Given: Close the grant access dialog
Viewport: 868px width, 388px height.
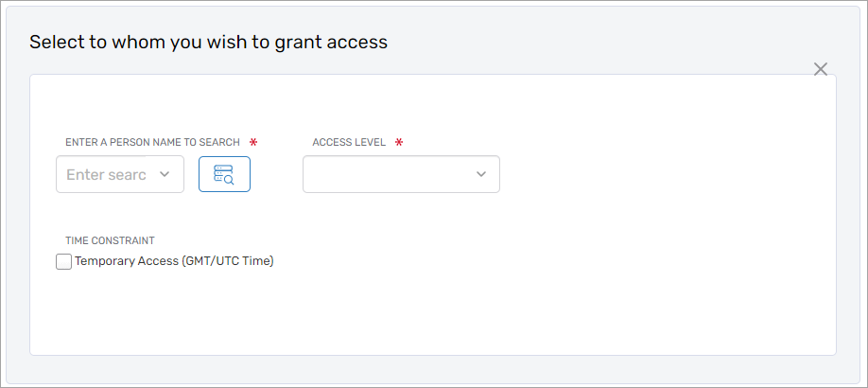Looking at the screenshot, I should (x=821, y=69).
